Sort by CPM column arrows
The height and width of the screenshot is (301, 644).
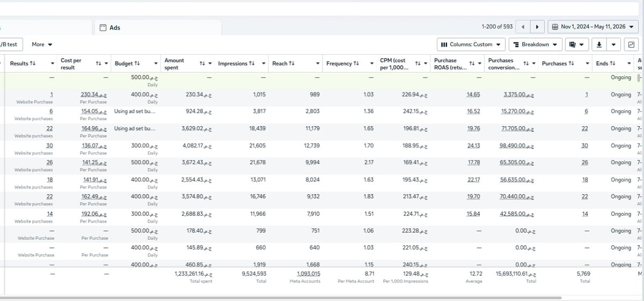[x=418, y=64]
